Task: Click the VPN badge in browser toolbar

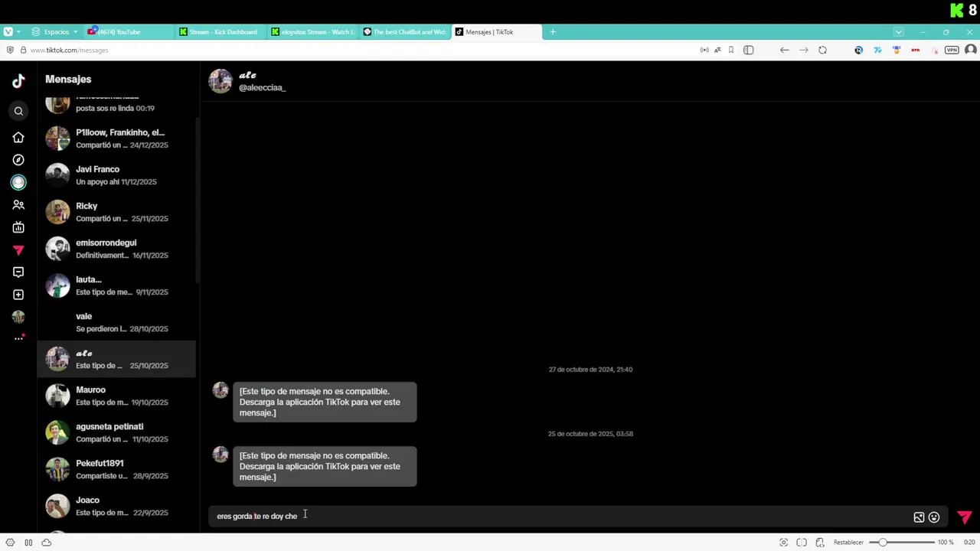Action: pyautogui.click(x=952, y=50)
